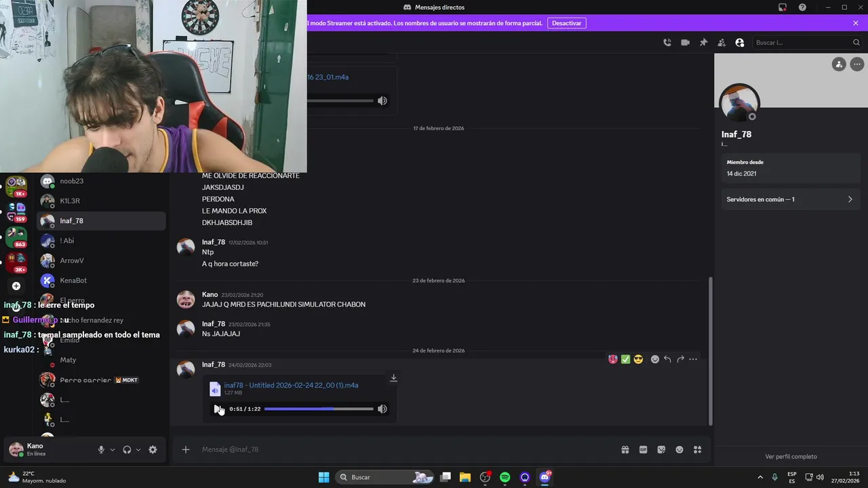
Task: Click the plus upload button in message bar
Action: tap(185, 449)
